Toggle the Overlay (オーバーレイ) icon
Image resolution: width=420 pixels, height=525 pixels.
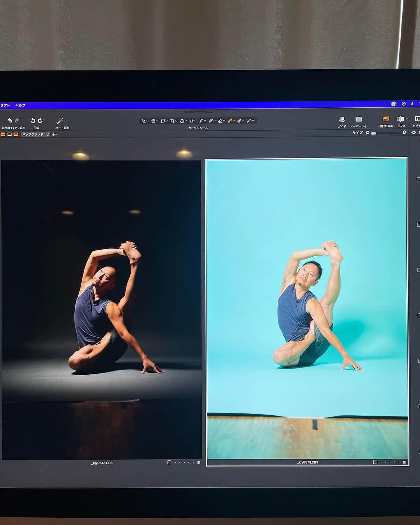tap(359, 119)
